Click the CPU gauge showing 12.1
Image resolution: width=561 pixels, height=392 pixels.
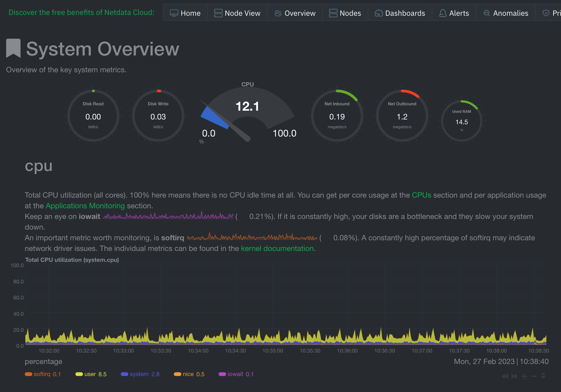click(x=247, y=106)
